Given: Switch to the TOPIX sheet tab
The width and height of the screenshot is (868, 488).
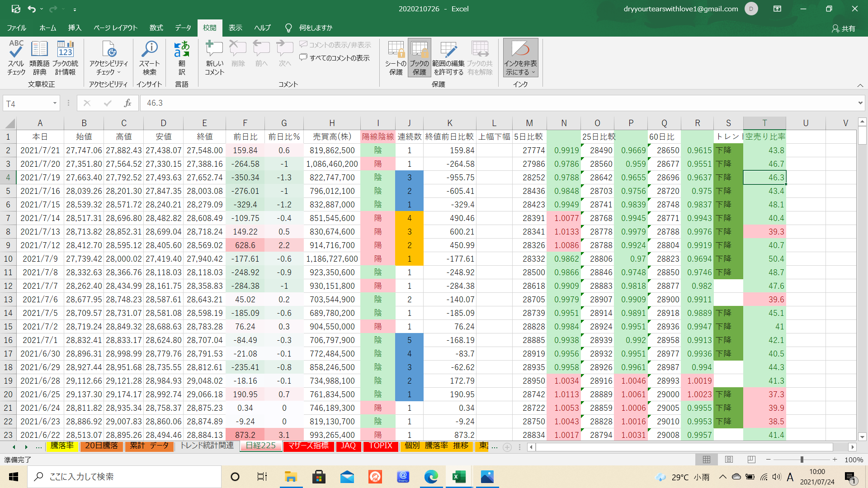Looking at the screenshot, I should coord(380,446).
